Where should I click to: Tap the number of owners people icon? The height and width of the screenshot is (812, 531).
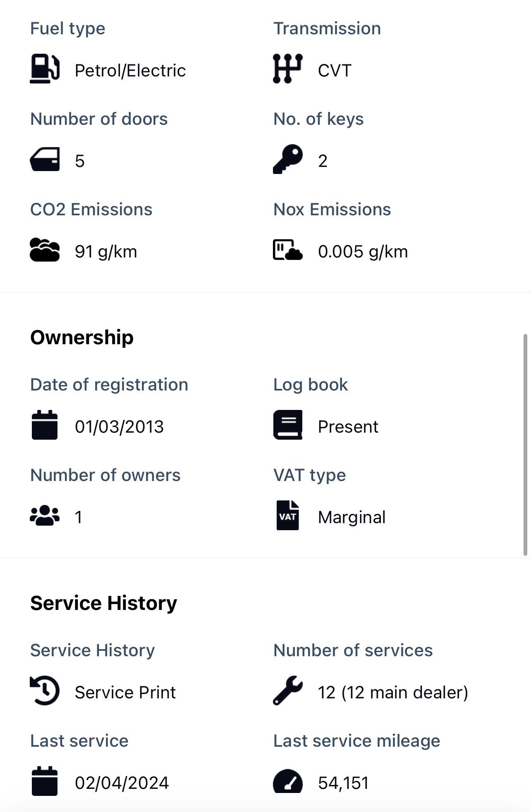click(45, 516)
